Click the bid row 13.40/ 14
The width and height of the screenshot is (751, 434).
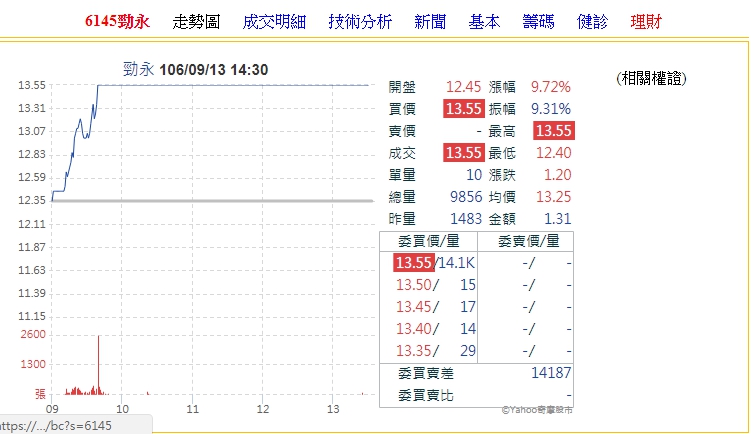click(435, 329)
